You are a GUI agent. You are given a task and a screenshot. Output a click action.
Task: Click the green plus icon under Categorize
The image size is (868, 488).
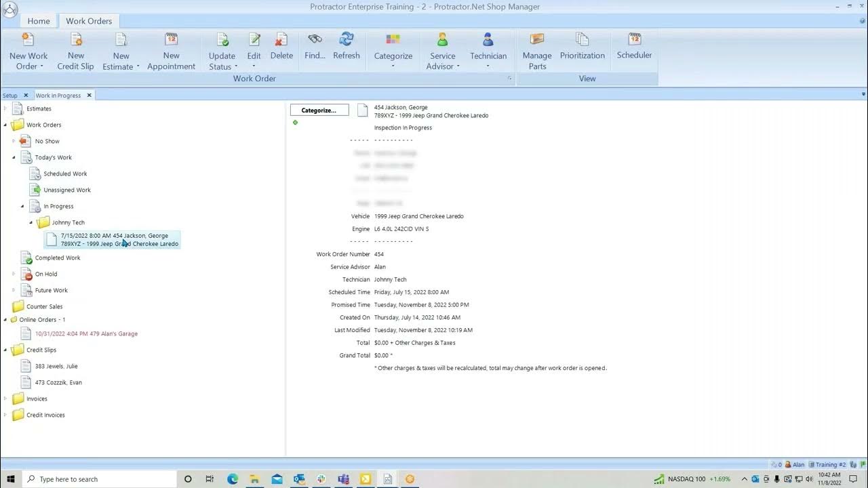pyautogui.click(x=295, y=123)
